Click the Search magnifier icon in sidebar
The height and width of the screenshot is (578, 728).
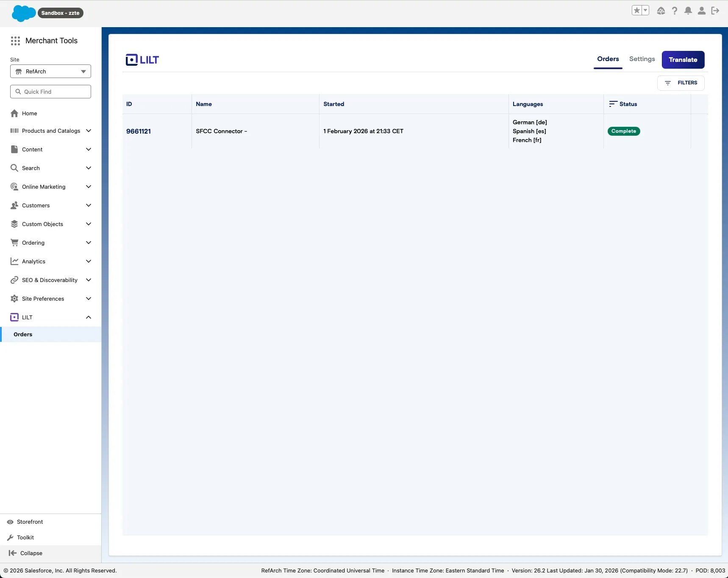pyautogui.click(x=14, y=168)
